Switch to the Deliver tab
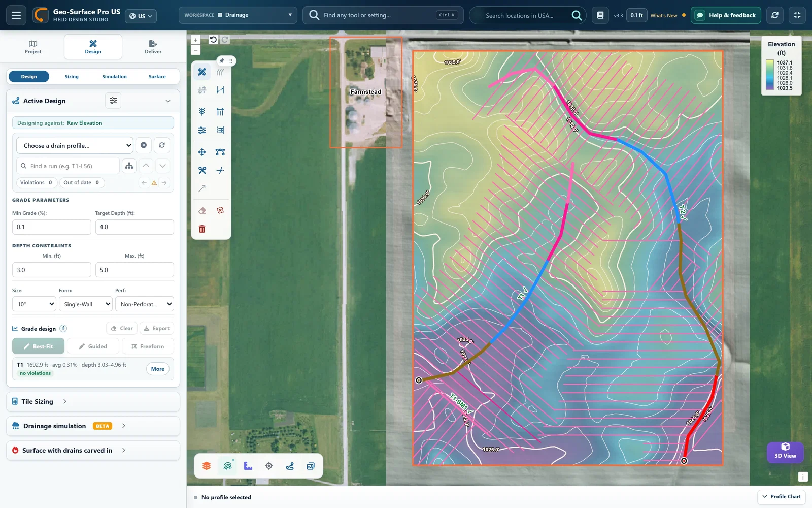This screenshot has height=508, width=812. click(153, 47)
